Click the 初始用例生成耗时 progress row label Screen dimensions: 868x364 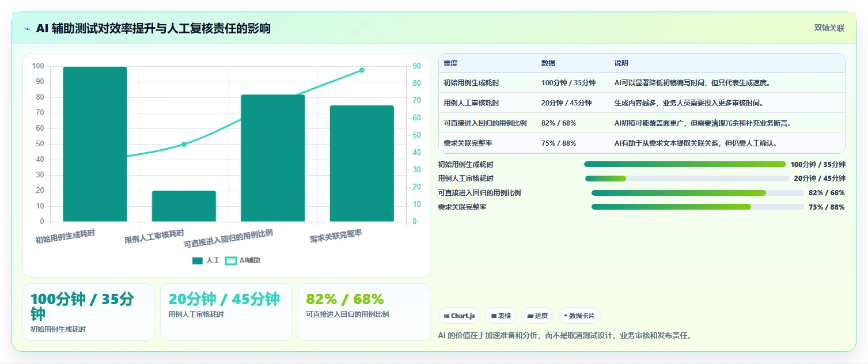[x=465, y=165]
